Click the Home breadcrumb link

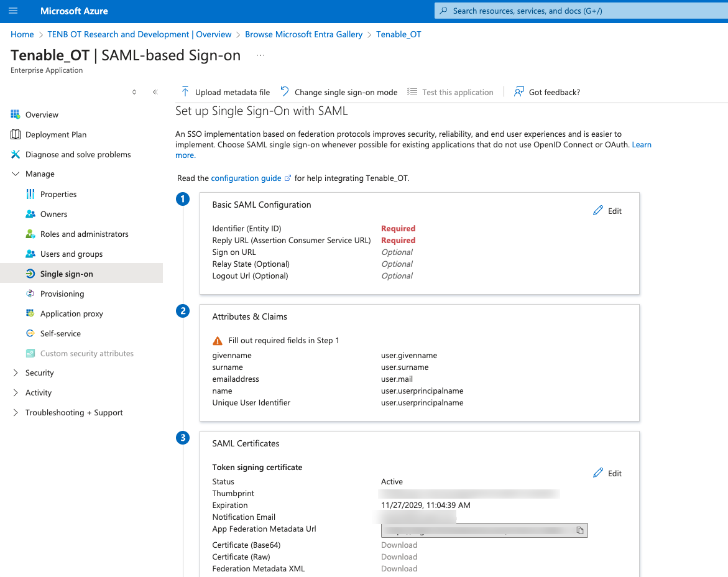point(22,34)
